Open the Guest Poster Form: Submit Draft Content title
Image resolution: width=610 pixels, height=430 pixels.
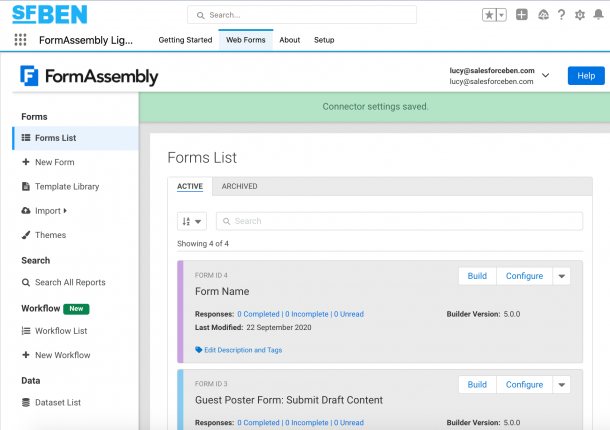click(x=289, y=400)
